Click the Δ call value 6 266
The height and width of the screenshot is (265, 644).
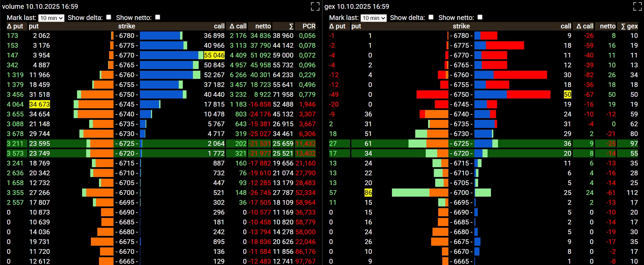[x=238, y=75]
